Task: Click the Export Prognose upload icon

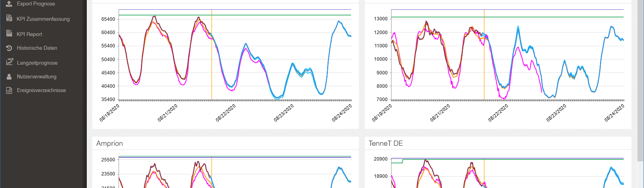Action: click(9, 4)
